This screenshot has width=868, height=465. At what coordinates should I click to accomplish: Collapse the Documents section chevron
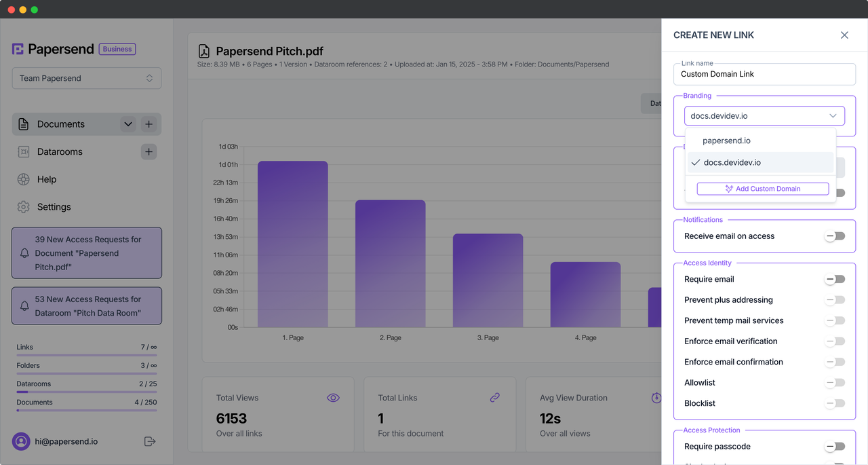(x=128, y=124)
